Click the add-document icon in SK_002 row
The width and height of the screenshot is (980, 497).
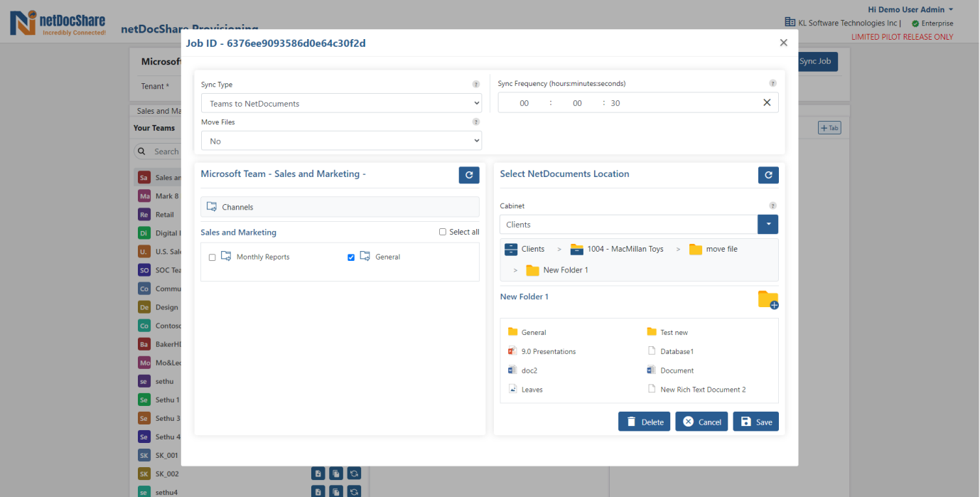(x=318, y=474)
